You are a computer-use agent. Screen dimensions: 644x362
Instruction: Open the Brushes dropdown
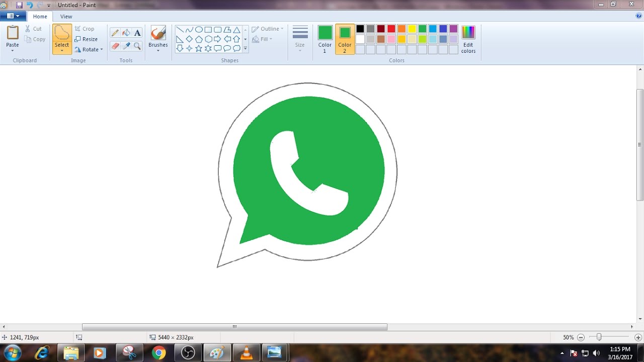(x=157, y=50)
